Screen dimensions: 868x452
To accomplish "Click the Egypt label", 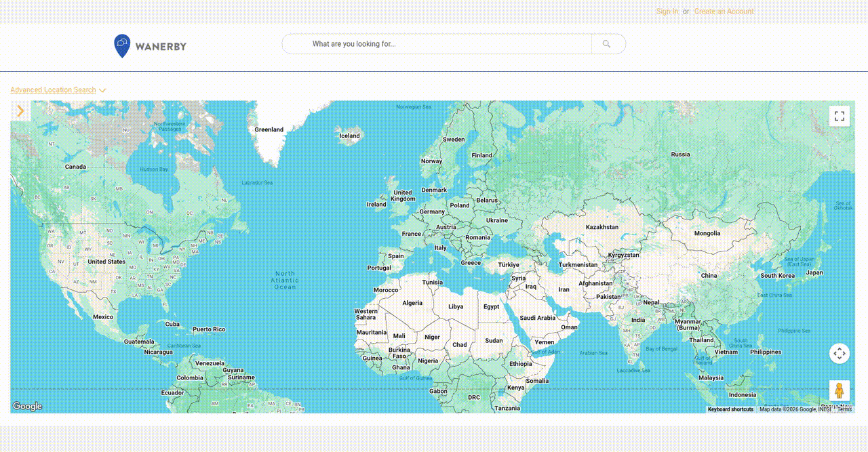I will pos(492,306).
